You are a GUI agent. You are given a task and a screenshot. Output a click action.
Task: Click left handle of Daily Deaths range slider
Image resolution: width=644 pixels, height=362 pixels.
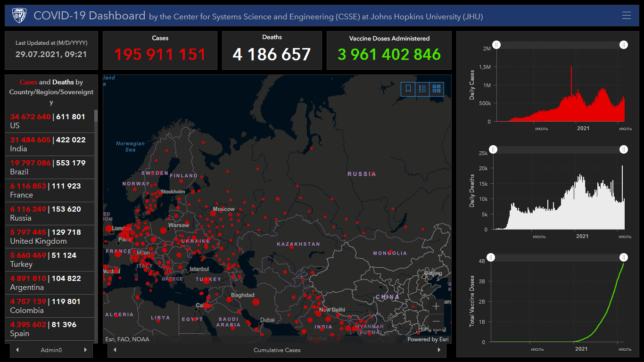click(x=493, y=149)
